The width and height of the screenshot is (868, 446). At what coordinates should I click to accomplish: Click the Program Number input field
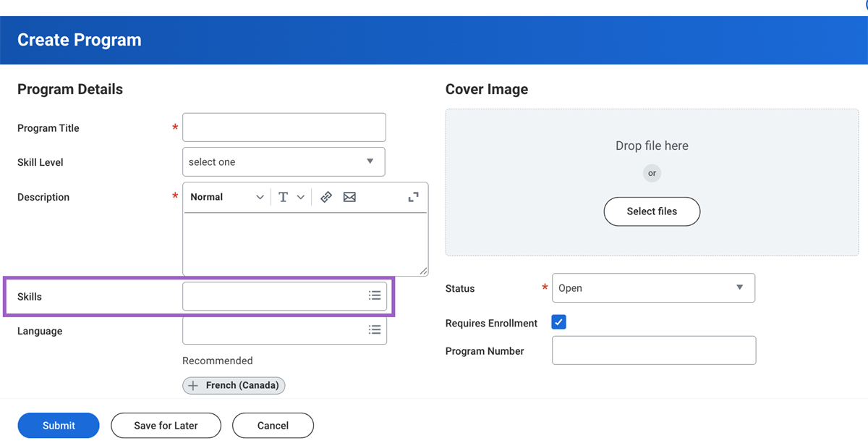tap(654, 350)
